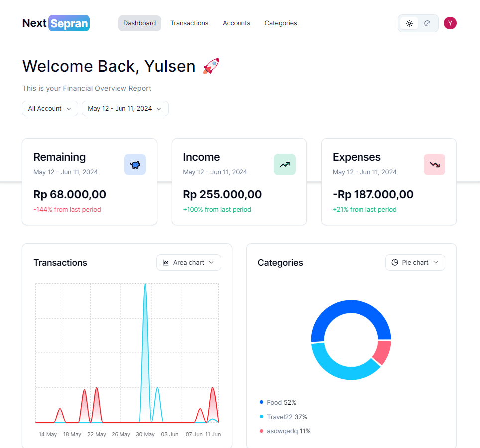480x448 pixels.
Task: Click the rocket emoji beside the welcome heading
Action: point(211,66)
